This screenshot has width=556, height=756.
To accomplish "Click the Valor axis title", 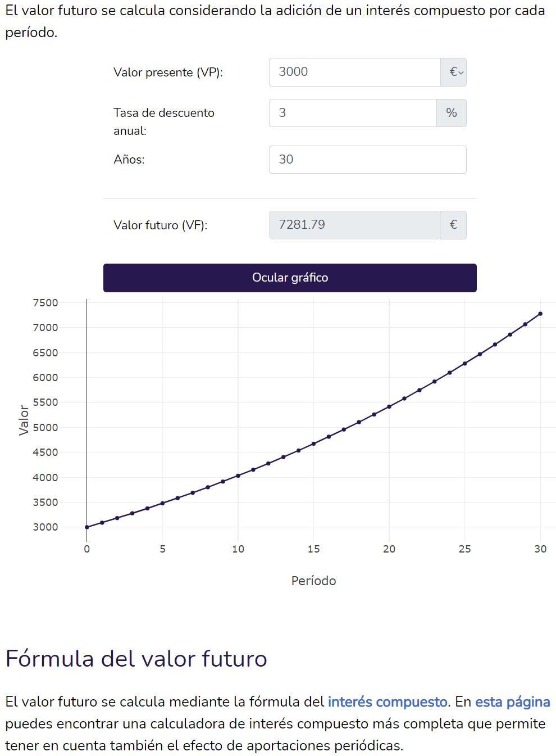I will (24, 420).
